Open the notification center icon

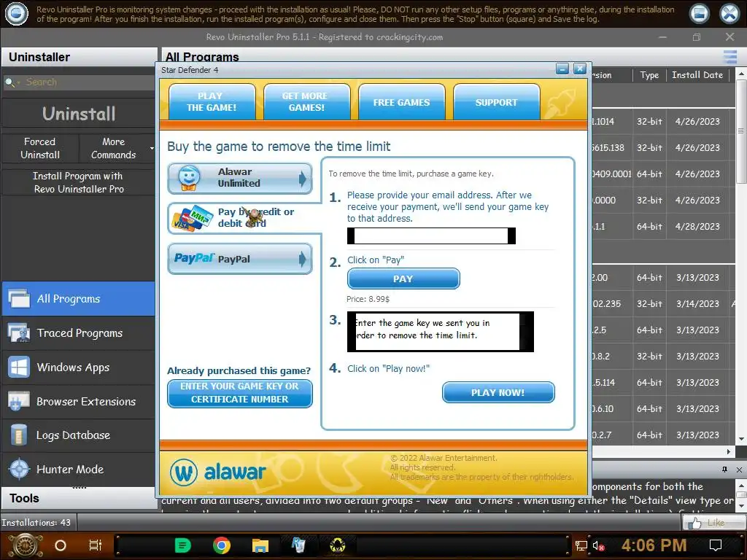pyautogui.click(x=716, y=545)
